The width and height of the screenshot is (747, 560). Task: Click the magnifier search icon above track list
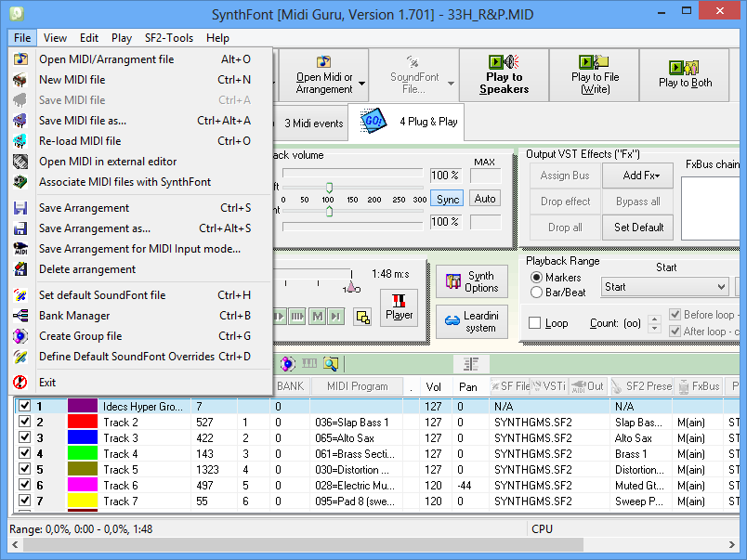pyautogui.click(x=332, y=363)
